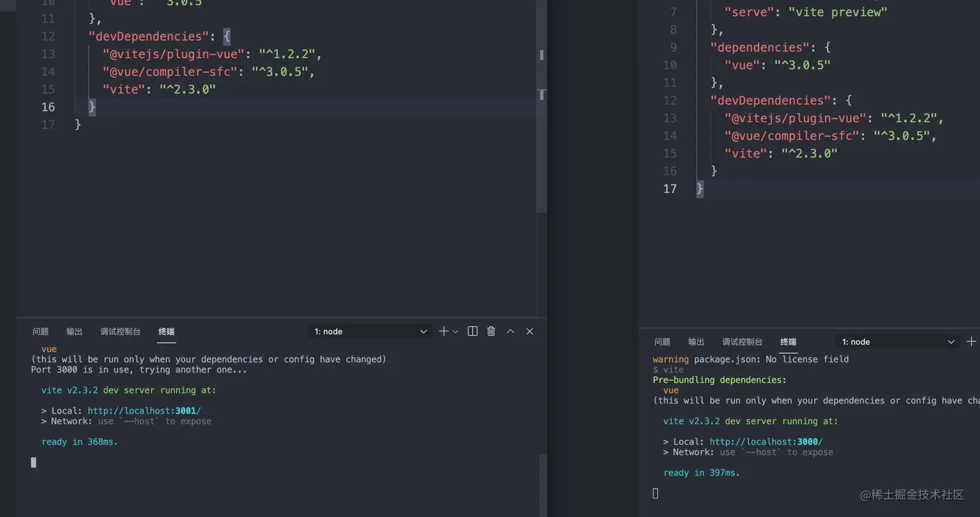Screen dimensions: 980x517
Task: Click the left terminal's scrollbar
Action: [543, 485]
